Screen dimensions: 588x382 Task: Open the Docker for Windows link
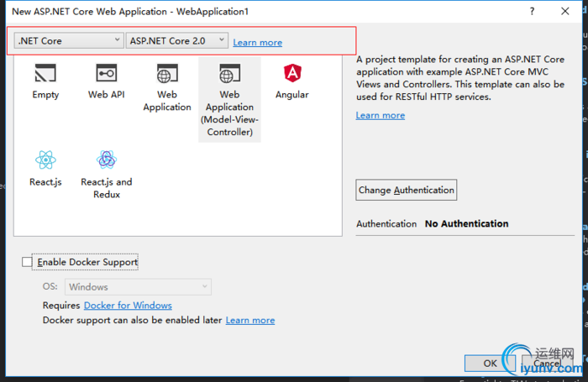128,306
